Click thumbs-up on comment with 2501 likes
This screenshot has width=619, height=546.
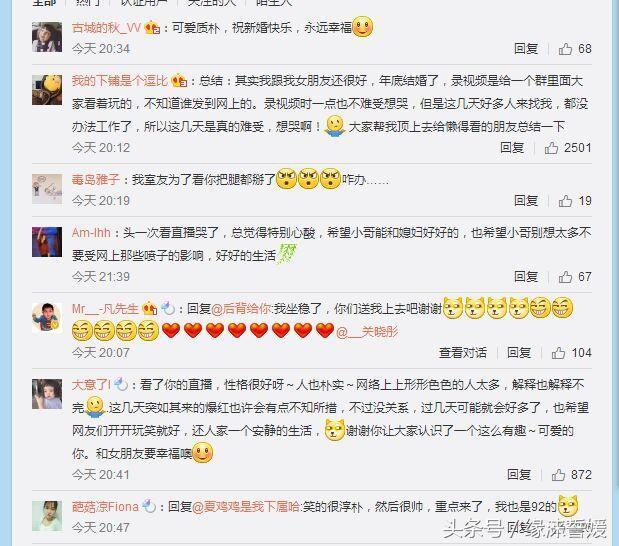[x=568, y=148]
